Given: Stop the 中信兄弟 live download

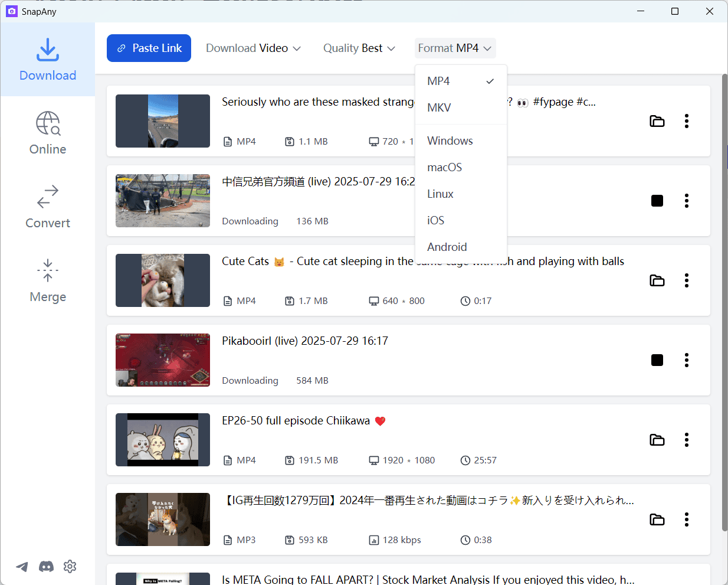Looking at the screenshot, I should [657, 201].
